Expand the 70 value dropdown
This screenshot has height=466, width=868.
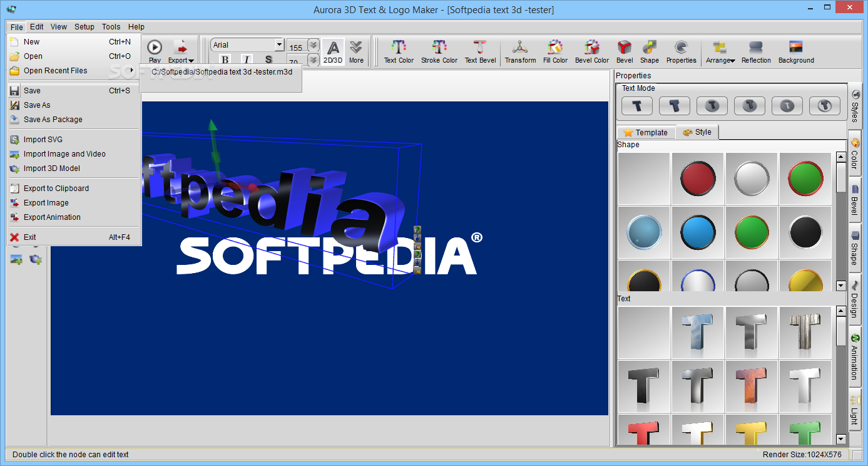[313, 60]
